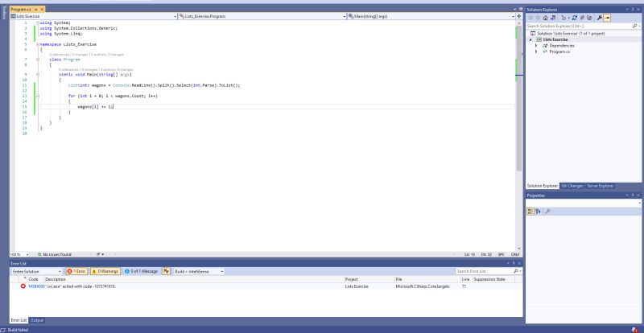Select the Solution Explorer bottom tab

click(x=543, y=186)
